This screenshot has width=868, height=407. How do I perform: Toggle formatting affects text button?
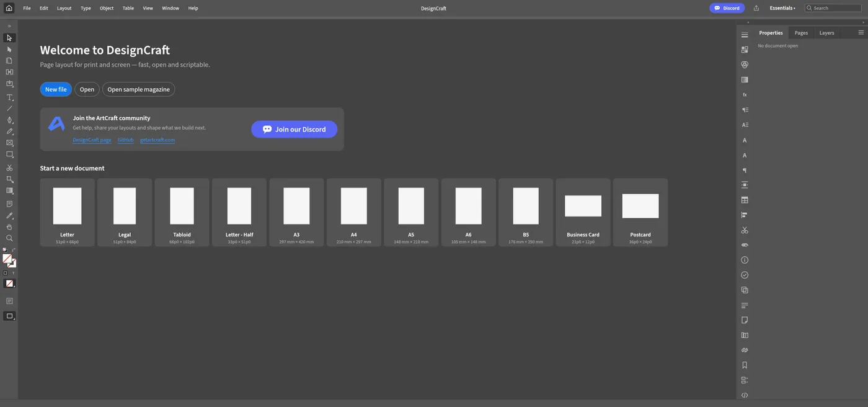tap(13, 273)
